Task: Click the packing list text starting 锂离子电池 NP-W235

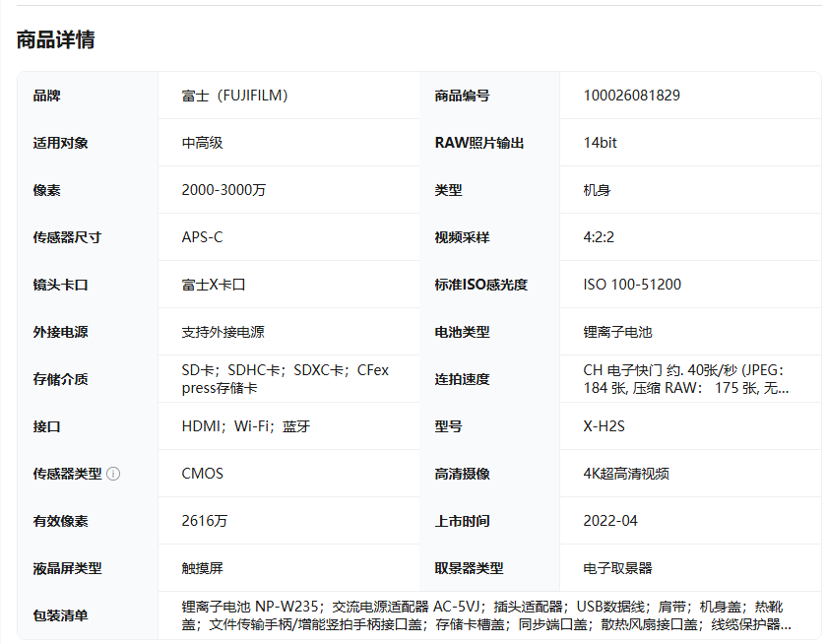Action: click(486, 615)
